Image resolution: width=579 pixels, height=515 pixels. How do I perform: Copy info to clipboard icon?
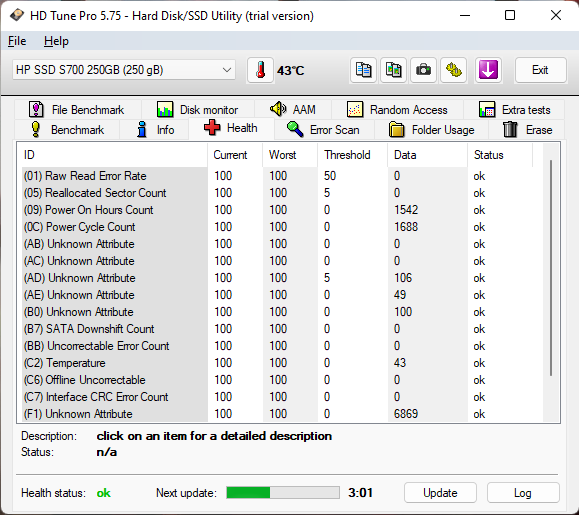(363, 70)
